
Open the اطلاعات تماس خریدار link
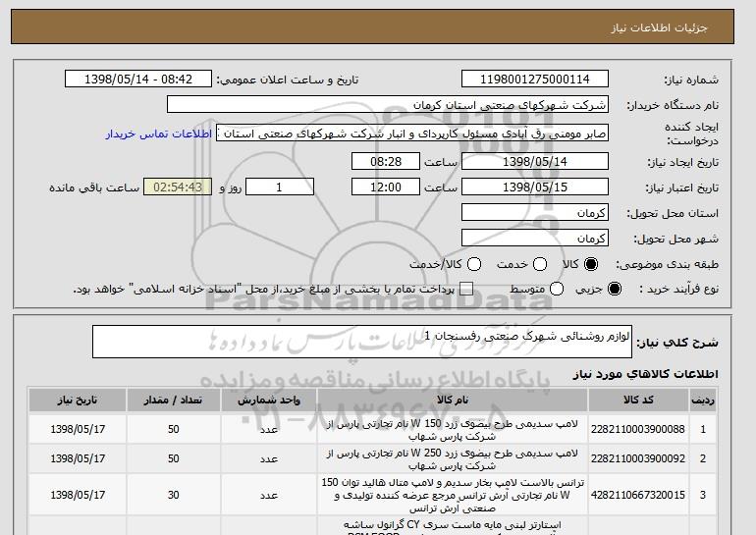(159, 134)
